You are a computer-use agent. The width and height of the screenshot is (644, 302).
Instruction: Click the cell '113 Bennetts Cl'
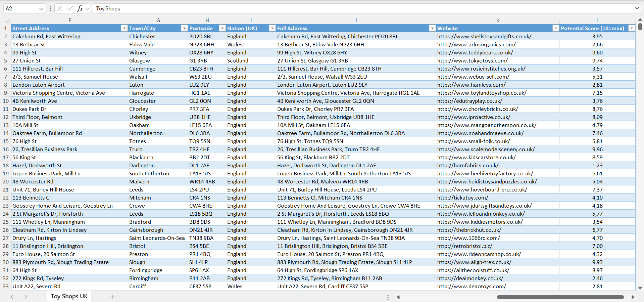click(x=69, y=198)
